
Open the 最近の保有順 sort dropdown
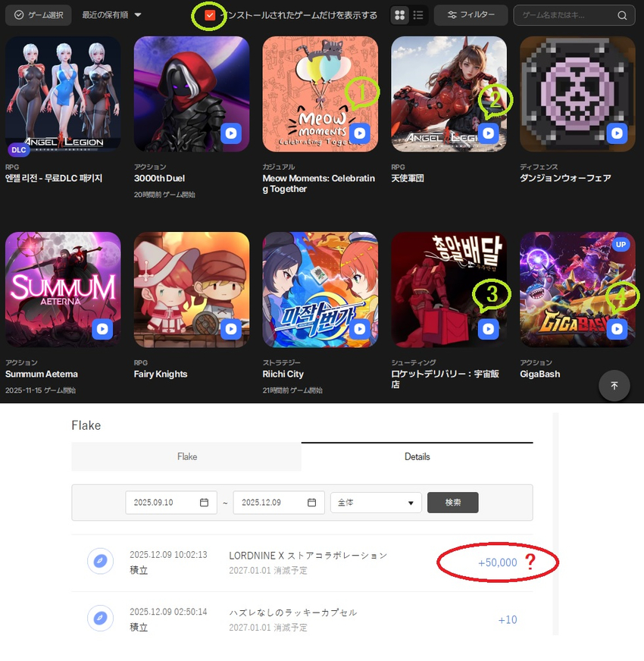click(x=111, y=15)
